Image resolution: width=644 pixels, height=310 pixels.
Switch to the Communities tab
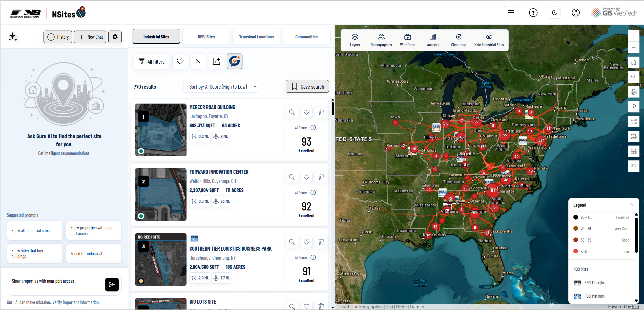[306, 37]
